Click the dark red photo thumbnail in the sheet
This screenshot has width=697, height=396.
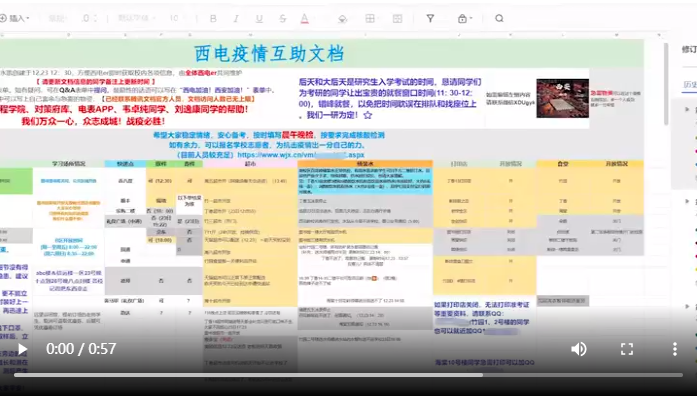pyautogui.click(x=562, y=98)
